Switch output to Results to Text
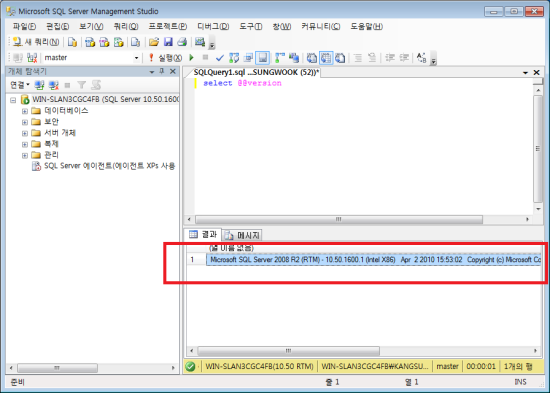This screenshot has height=393, width=550. pyautogui.click(x=311, y=58)
